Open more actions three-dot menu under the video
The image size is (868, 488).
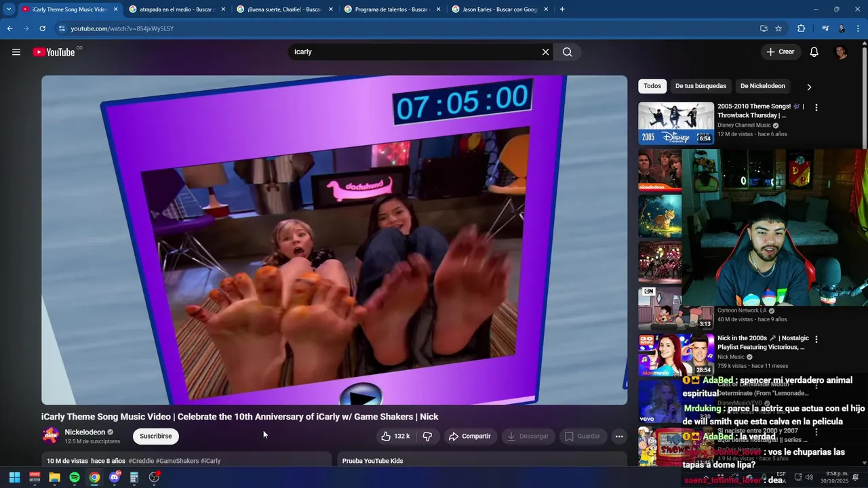(x=619, y=436)
